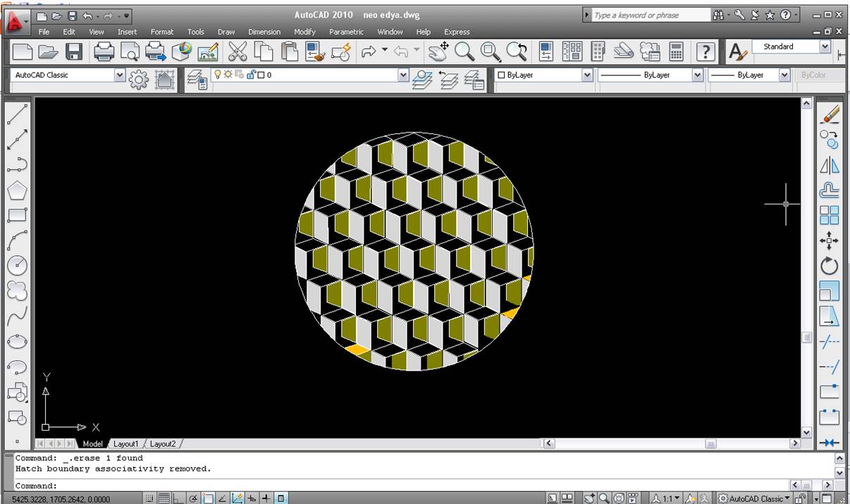850x504 pixels.
Task: Click the keyword search input field
Action: tap(650, 15)
